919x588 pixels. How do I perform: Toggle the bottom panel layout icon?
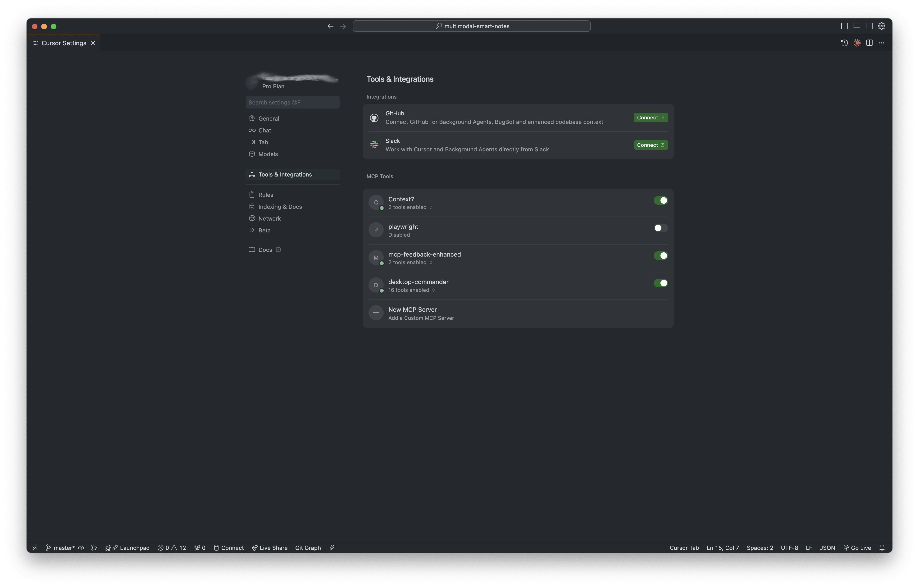[857, 26]
